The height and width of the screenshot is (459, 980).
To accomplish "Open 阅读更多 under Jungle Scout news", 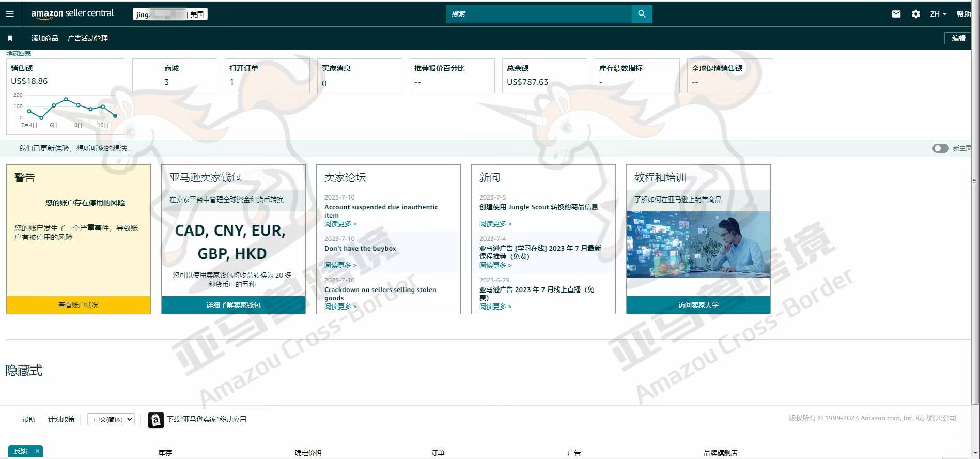I will point(495,224).
